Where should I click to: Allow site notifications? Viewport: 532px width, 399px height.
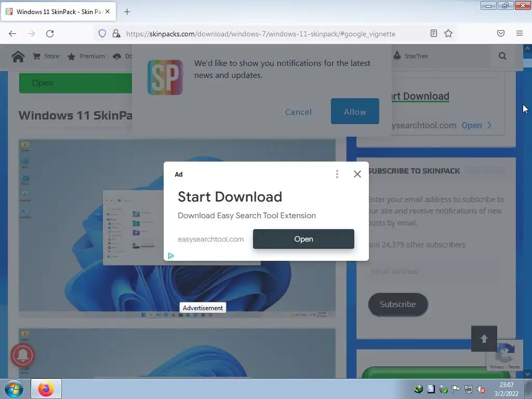click(355, 111)
